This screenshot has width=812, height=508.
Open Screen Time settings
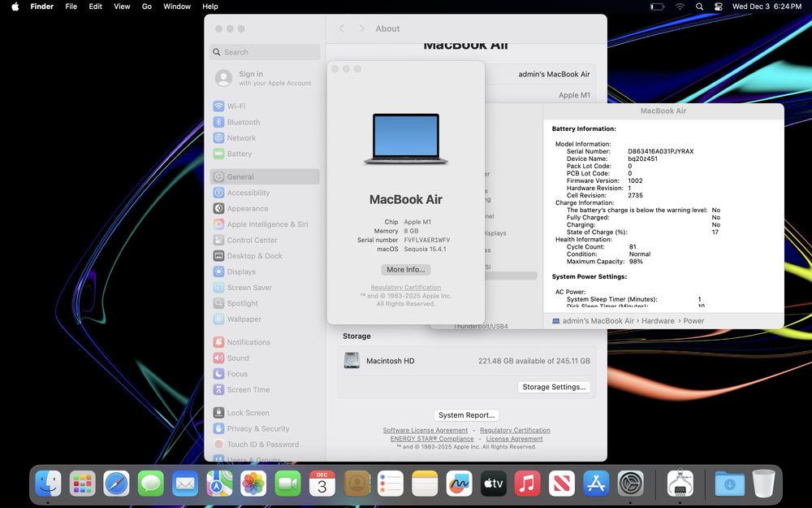point(265,390)
